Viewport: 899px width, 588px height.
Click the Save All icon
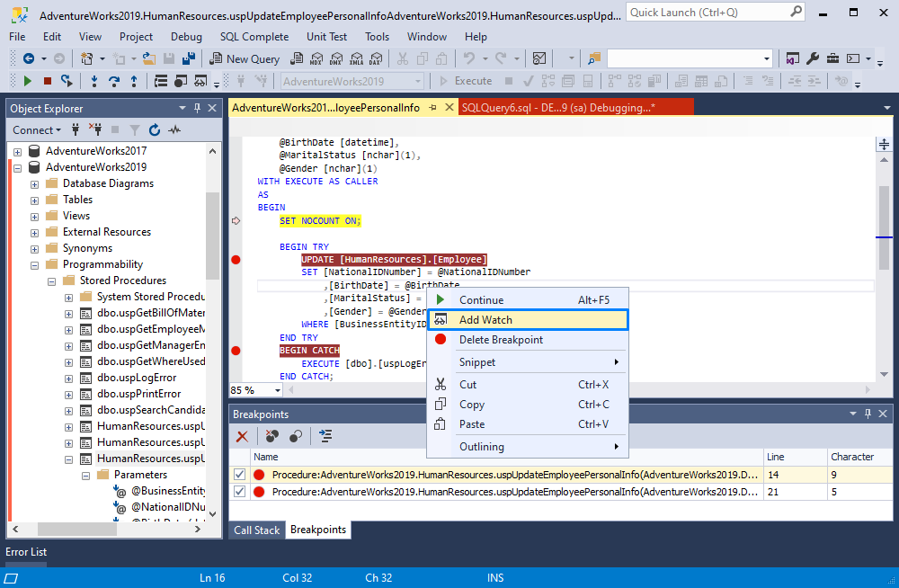189,58
